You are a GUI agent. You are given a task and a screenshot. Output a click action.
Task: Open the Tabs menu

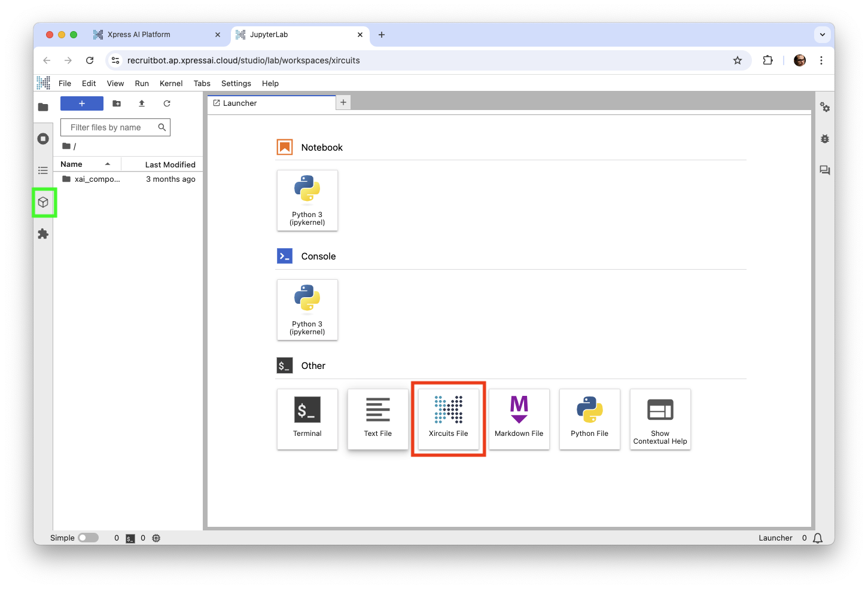click(202, 83)
